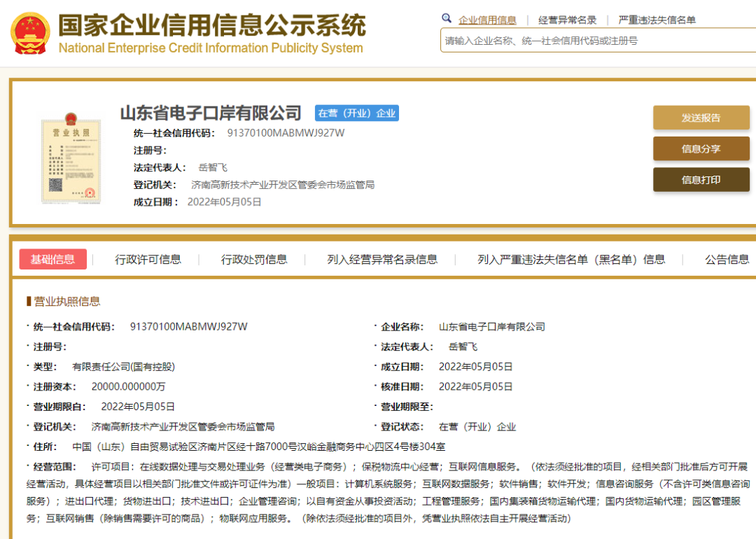Click legal representative 岳智飞 in the header
This screenshot has height=539, width=756.
(213, 167)
